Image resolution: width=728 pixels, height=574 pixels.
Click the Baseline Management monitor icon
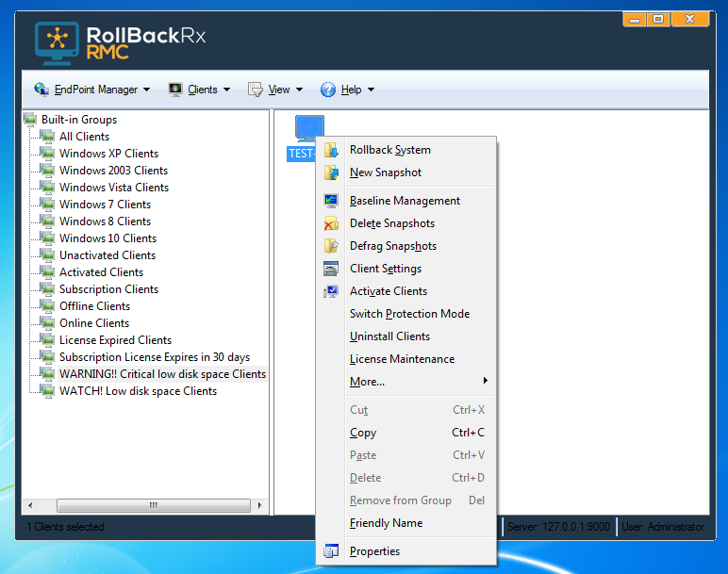[331, 201]
